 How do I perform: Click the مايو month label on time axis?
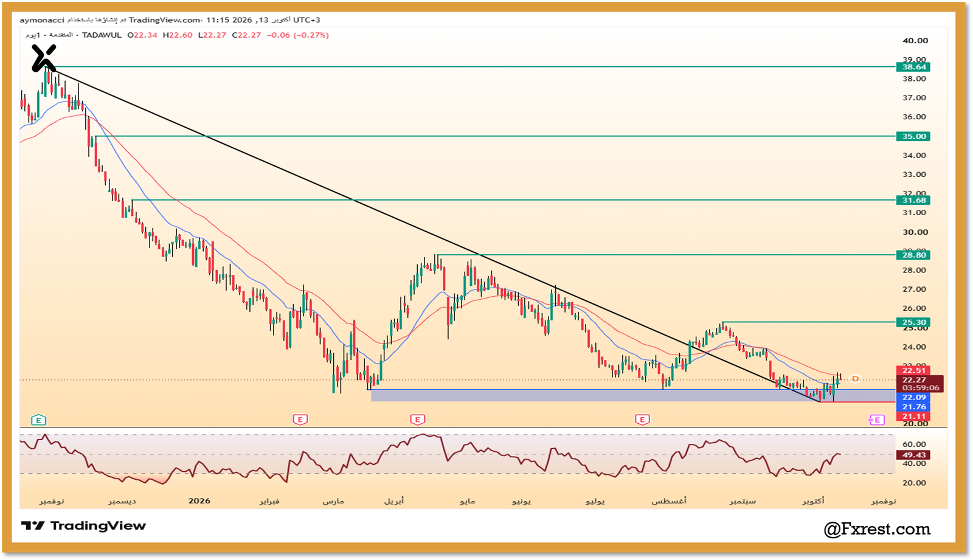click(467, 501)
